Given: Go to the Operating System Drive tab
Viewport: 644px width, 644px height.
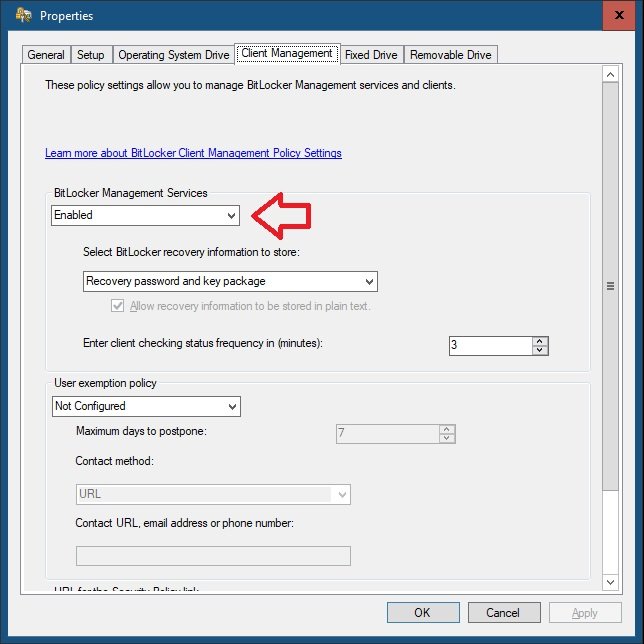Looking at the screenshot, I should click(174, 55).
